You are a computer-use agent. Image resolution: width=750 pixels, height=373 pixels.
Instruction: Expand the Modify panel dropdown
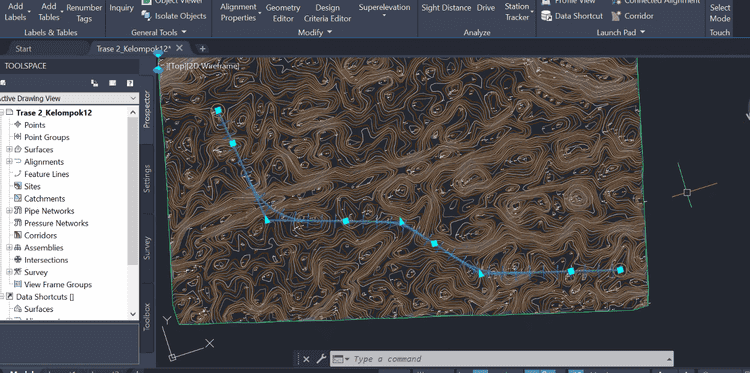(x=329, y=33)
